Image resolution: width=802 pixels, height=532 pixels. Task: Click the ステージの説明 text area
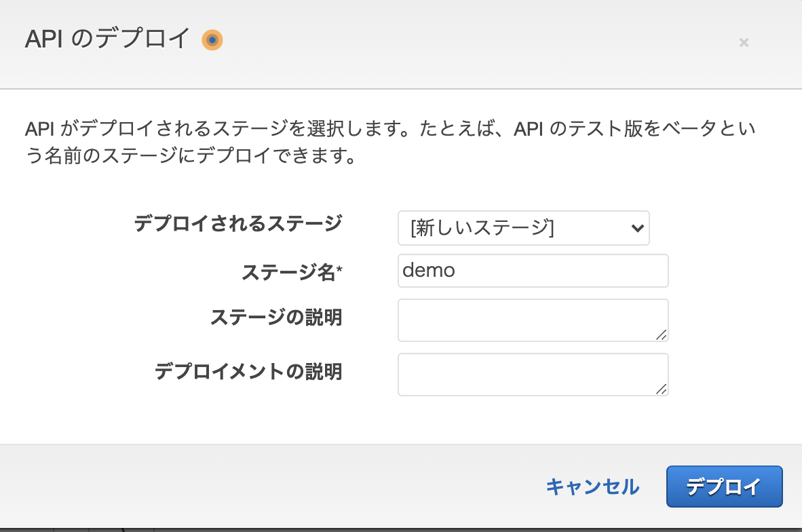click(533, 319)
